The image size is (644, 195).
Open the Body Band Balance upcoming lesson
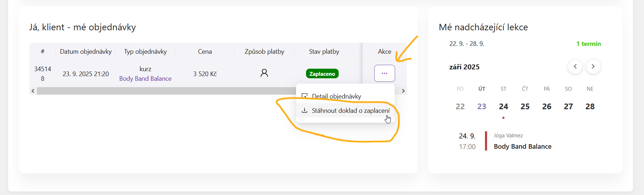(523, 147)
